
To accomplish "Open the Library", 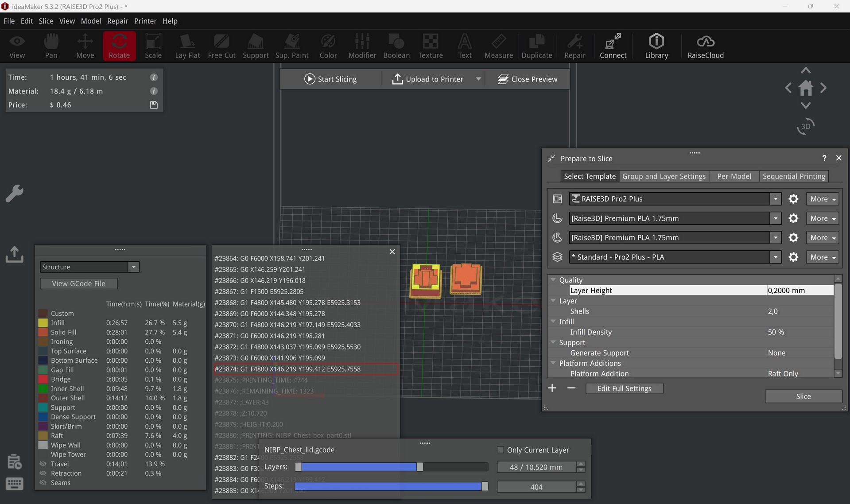I will point(656,46).
